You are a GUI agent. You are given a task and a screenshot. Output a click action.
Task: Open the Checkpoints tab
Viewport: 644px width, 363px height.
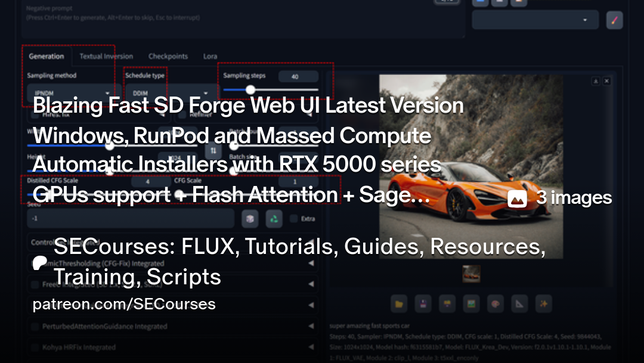coord(168,57)
